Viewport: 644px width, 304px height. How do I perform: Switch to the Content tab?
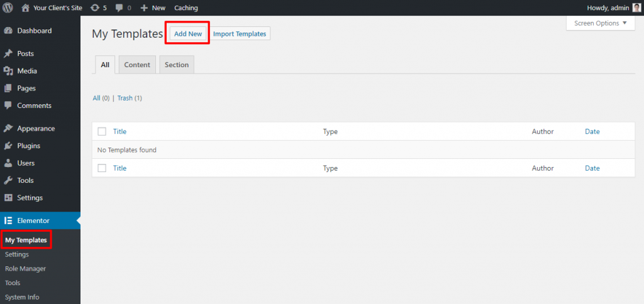click(x=137, y=65)
